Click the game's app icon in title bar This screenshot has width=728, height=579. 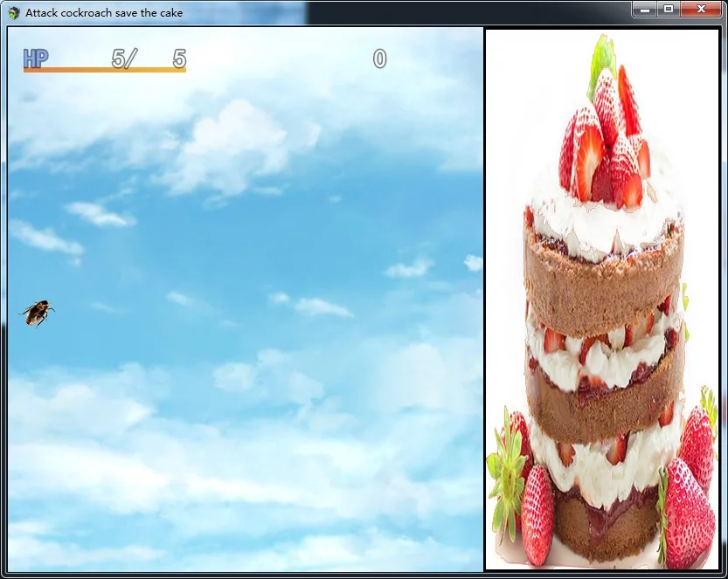point(14,13)
